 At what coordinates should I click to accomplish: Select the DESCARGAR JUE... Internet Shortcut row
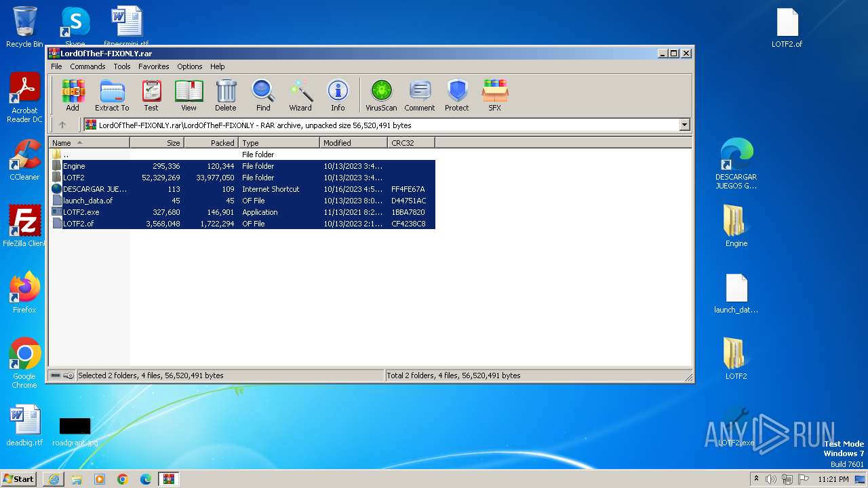[x=242, y=189]
